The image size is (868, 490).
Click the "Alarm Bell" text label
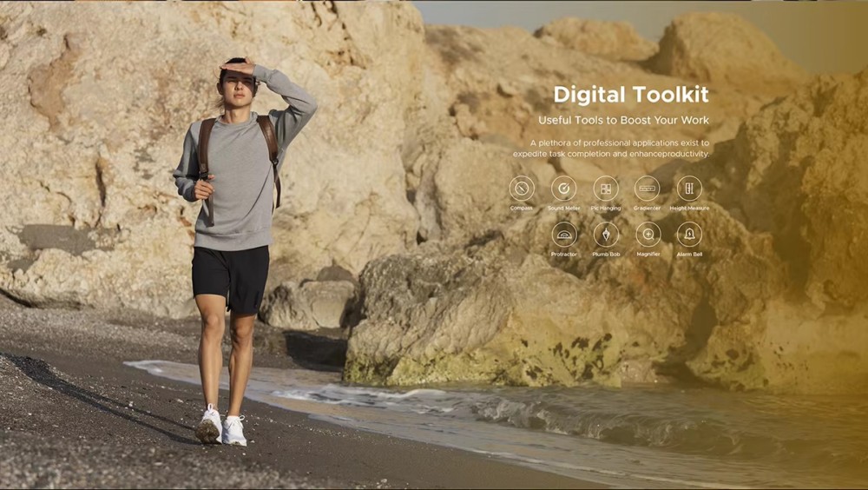point(689,255)
